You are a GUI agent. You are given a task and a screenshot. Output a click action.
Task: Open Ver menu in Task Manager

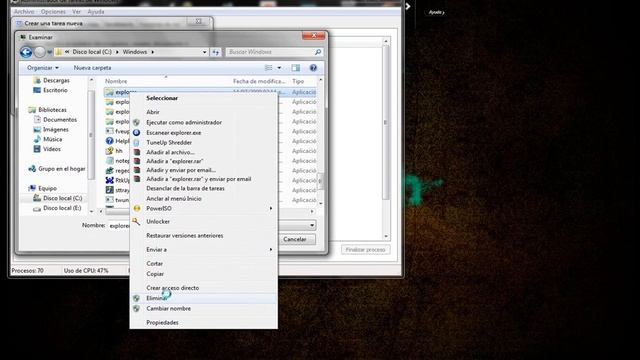(x=76, y=12)
